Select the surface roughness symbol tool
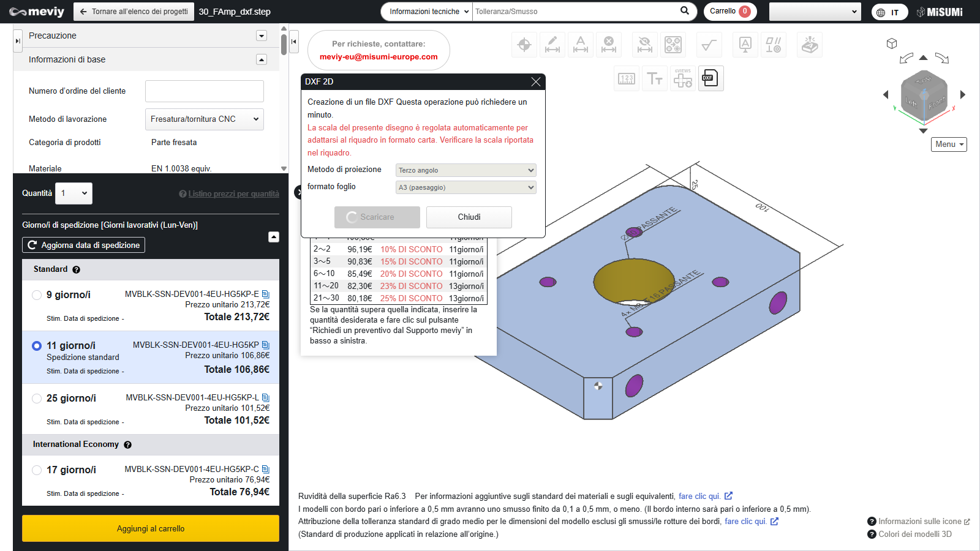The width and height of the screenshot is (980, 551). click(709, 45)
